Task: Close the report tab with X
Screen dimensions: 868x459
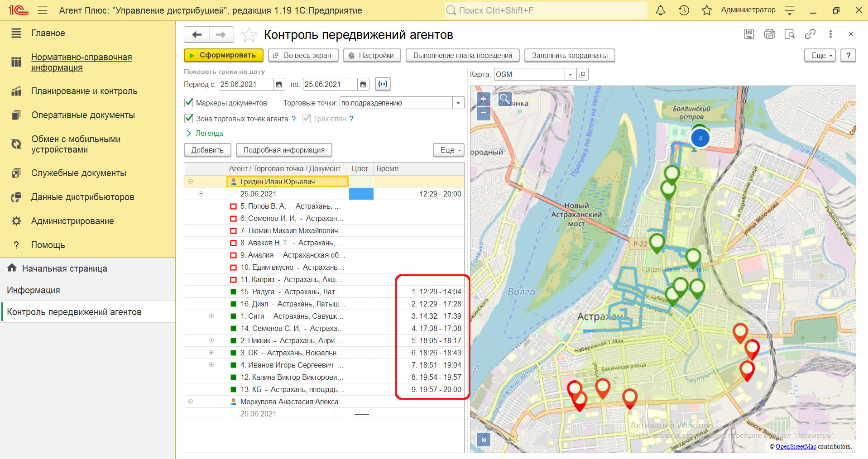Action: click(x=851, y=34)
